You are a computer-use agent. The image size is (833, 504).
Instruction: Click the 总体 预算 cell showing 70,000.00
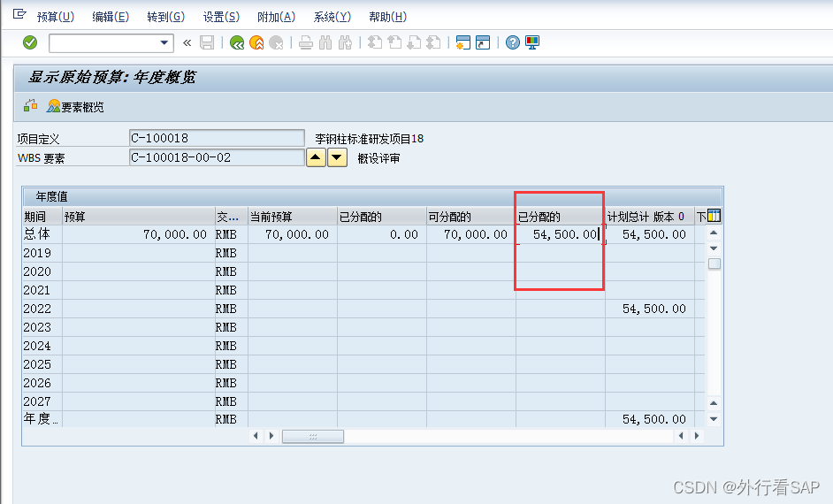pos(139,234)
